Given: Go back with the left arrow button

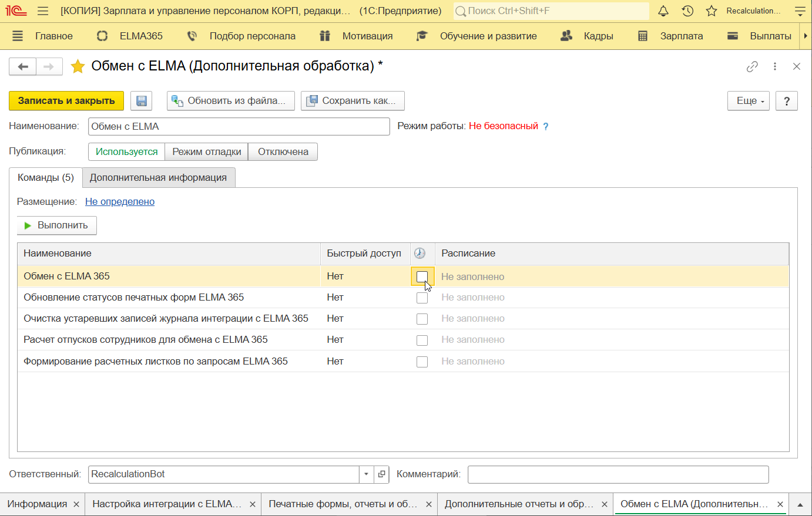Looking at the screenshot, I should pyautogui.click(x=23, y=67).
